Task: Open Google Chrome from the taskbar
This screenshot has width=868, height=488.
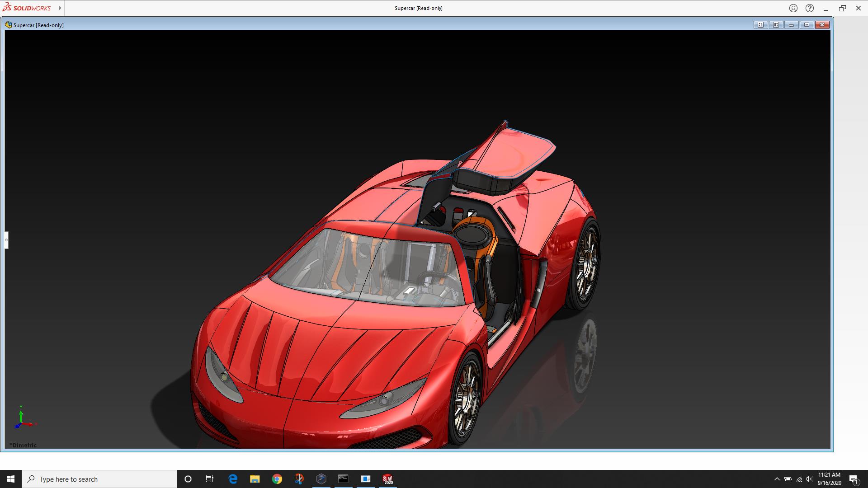Action: click(277, 479)
